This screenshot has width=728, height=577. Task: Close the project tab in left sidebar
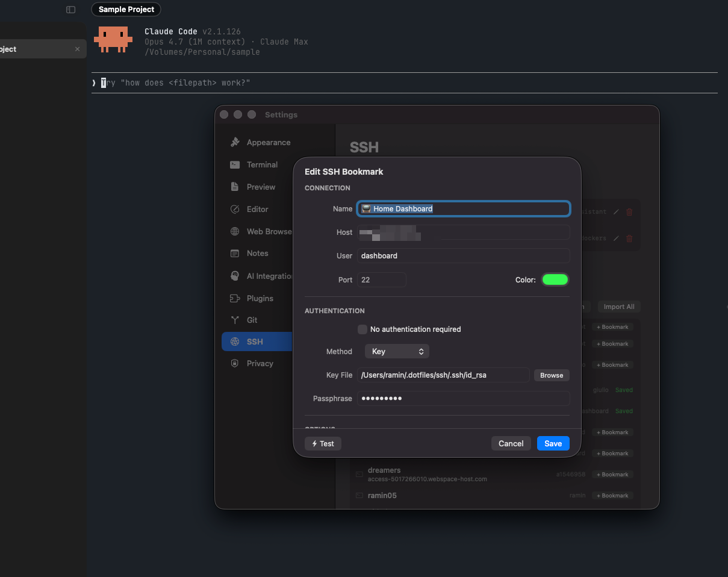[x=77, y=49]
